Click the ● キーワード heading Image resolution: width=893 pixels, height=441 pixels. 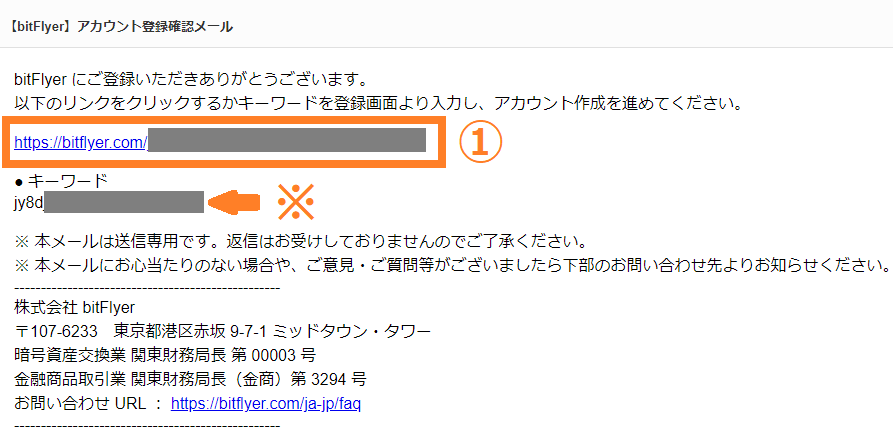[x=60, y=182]
